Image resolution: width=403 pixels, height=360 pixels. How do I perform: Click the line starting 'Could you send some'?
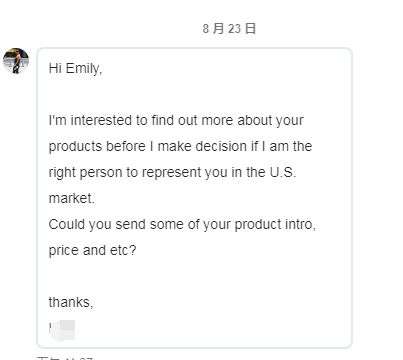pos(182,224)
